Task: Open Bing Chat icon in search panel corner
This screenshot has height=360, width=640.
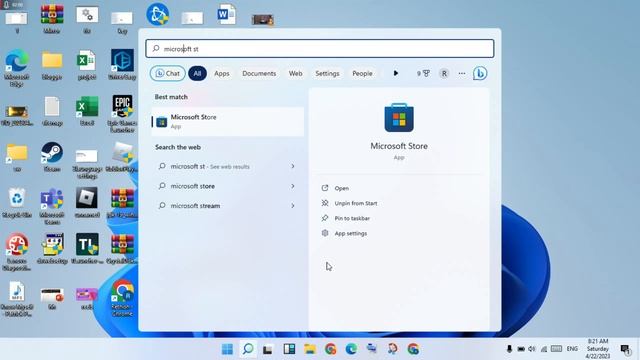Action: pos(480,73)
